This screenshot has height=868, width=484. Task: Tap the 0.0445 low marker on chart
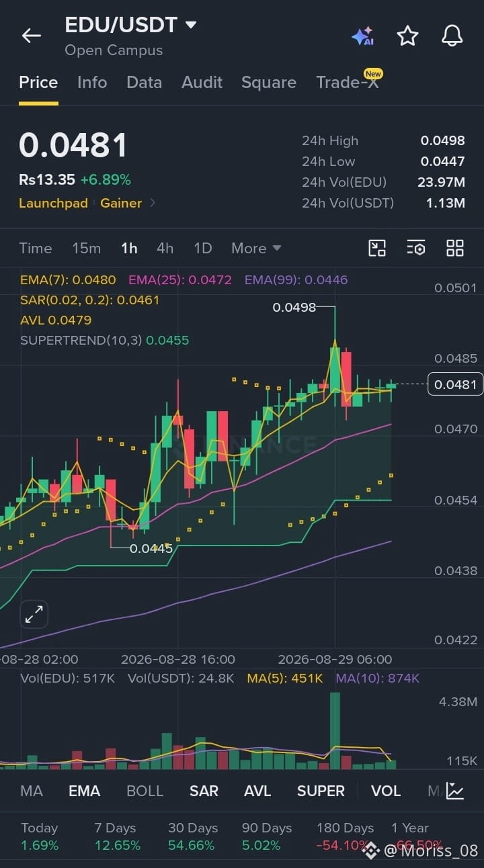151,548
